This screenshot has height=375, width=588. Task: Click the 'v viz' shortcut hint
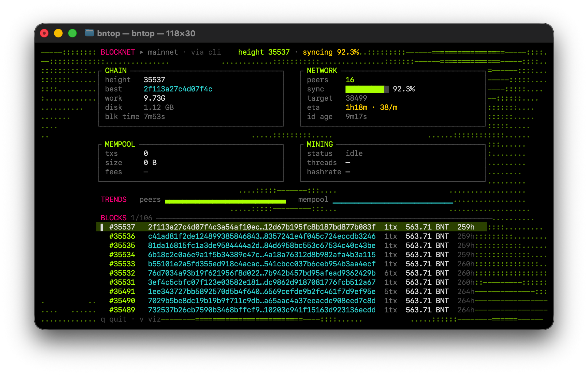[x=150, y=319]
